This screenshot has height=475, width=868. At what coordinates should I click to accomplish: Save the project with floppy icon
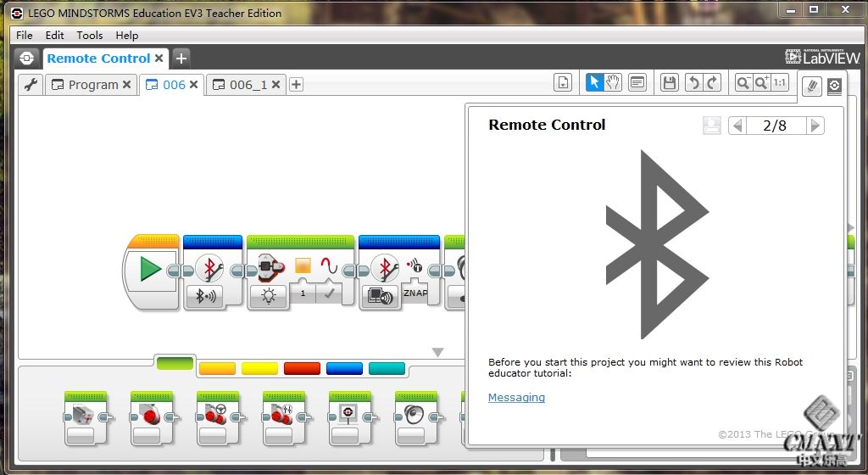pyautogui.click(x=670, y=82)
